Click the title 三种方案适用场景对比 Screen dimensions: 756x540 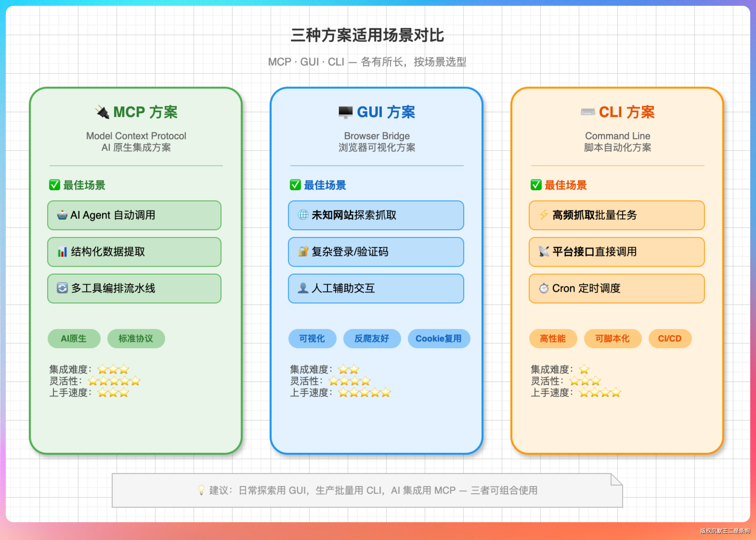click(x=367, y=35)
